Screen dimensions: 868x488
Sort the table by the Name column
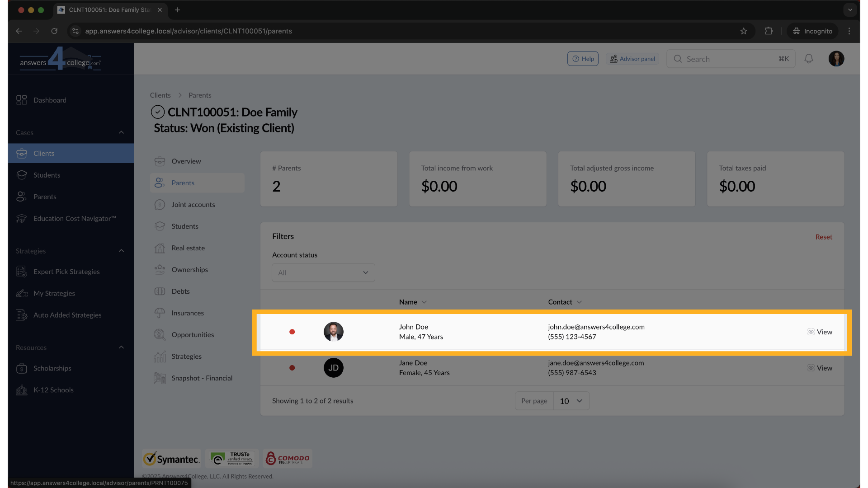click(412, 302)
